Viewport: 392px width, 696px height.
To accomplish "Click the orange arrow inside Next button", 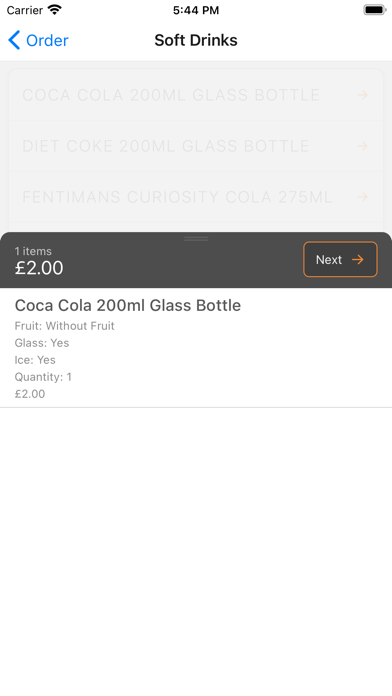I will coord(358,260).
